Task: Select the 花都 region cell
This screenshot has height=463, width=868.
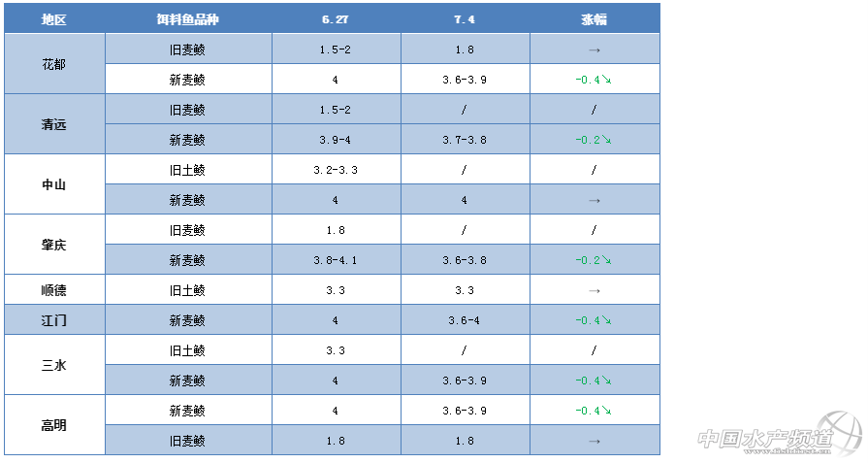Action: (x=54, y=64)
